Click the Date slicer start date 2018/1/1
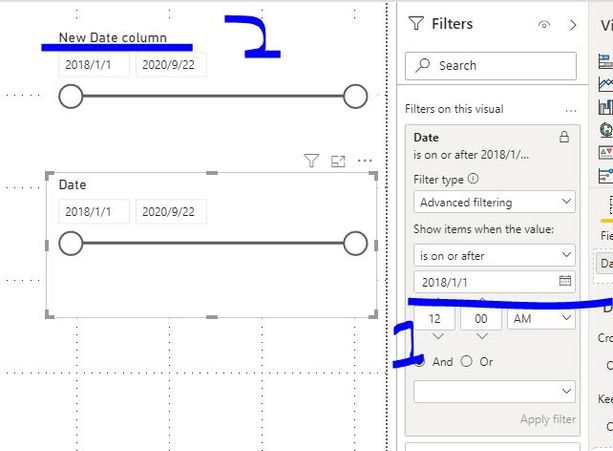Screen dimensions: 613x451 click(94, 212)
